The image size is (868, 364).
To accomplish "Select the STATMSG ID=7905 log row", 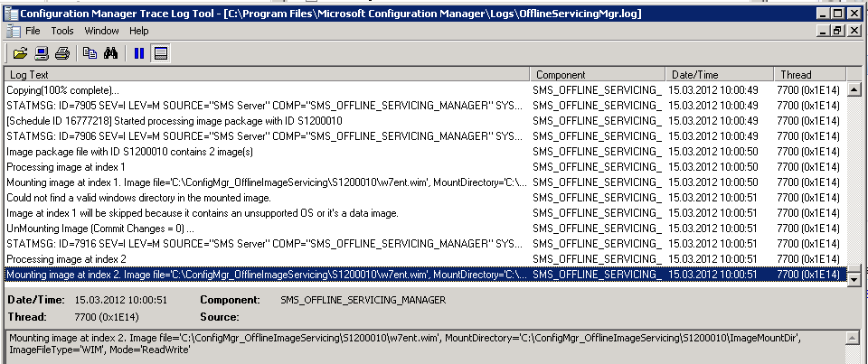I will point(426,105).
